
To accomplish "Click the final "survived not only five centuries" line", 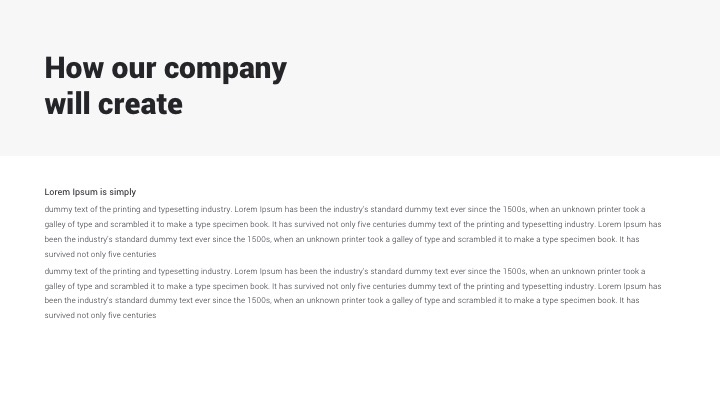I will point(100,315).
